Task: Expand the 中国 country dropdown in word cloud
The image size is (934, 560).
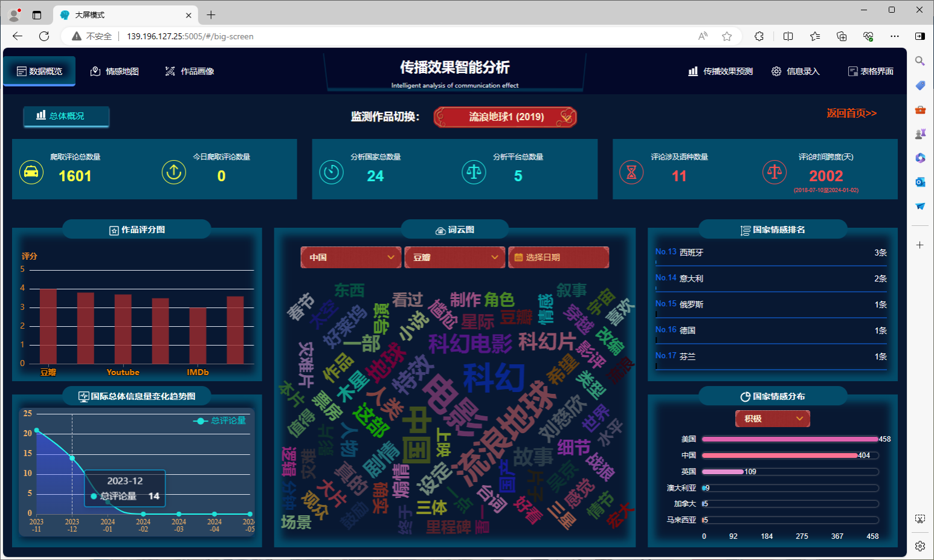Action: pos(350,257)
